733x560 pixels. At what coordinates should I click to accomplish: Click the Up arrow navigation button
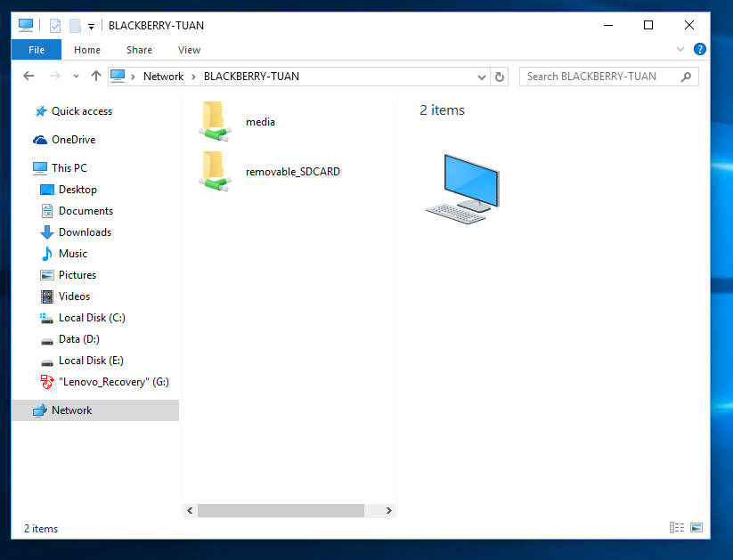[96, 77]
